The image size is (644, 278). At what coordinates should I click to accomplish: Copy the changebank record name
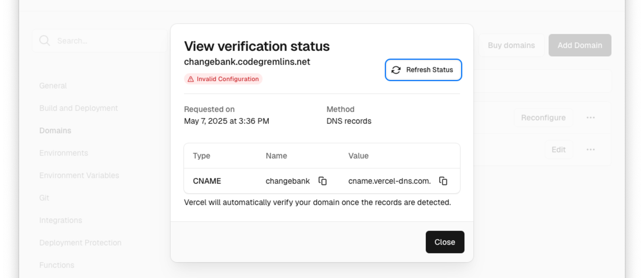tap(322, 181)
